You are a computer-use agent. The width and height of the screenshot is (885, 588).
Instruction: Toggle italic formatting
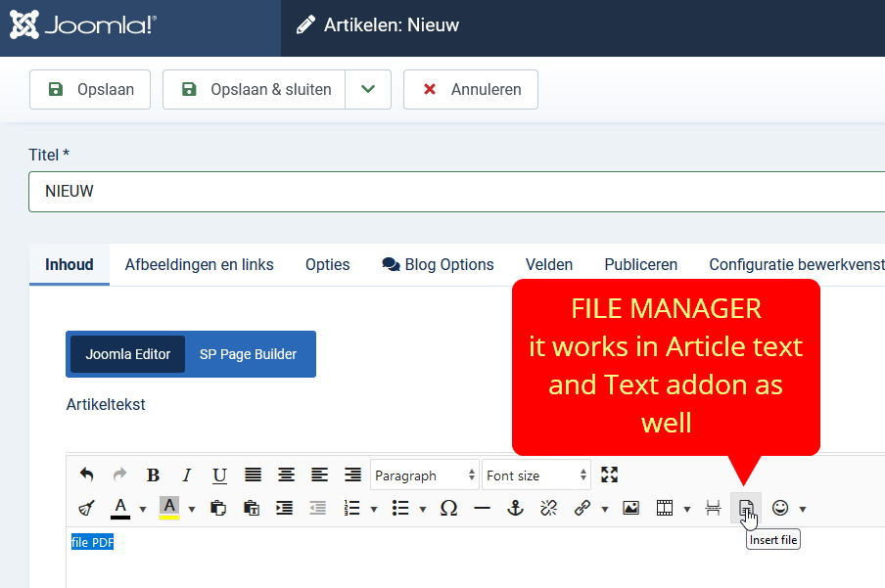(x=187, y=475)
